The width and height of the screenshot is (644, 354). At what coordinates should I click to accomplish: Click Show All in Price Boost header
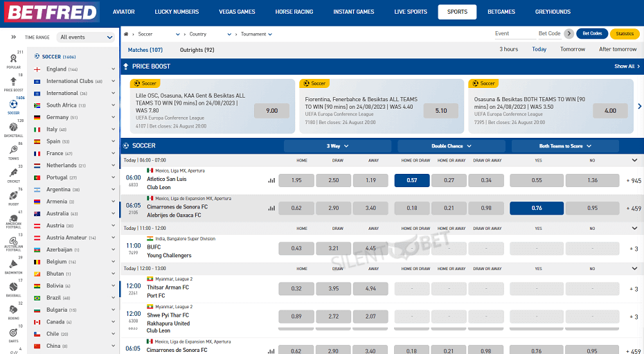[627, 66]
